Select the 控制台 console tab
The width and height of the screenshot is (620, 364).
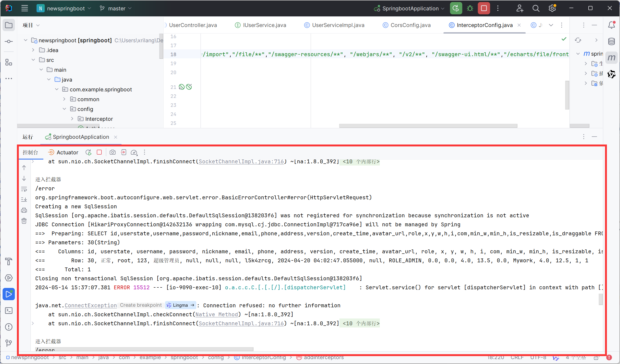[31, 152]
